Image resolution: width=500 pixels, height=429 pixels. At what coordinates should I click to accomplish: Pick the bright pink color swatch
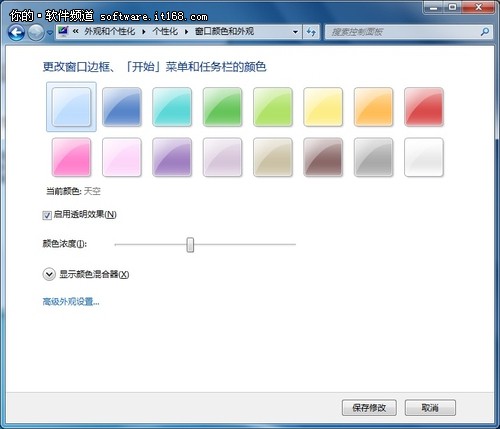[71, 157]
